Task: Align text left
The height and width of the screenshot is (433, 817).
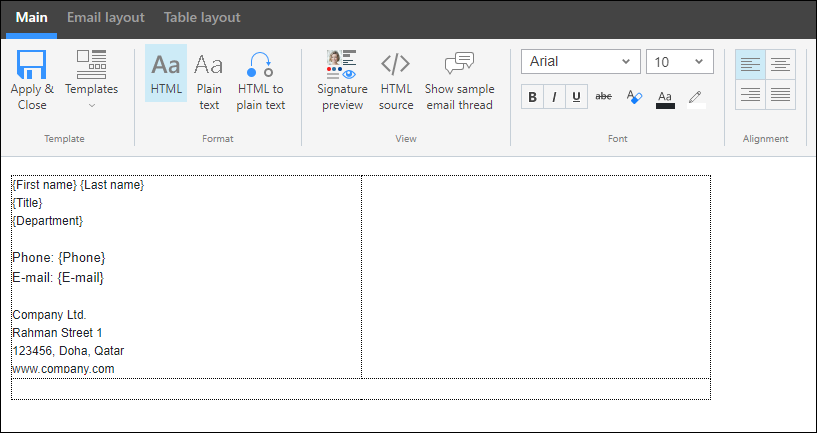Action: pyautogui.click(x=750, y=65)
